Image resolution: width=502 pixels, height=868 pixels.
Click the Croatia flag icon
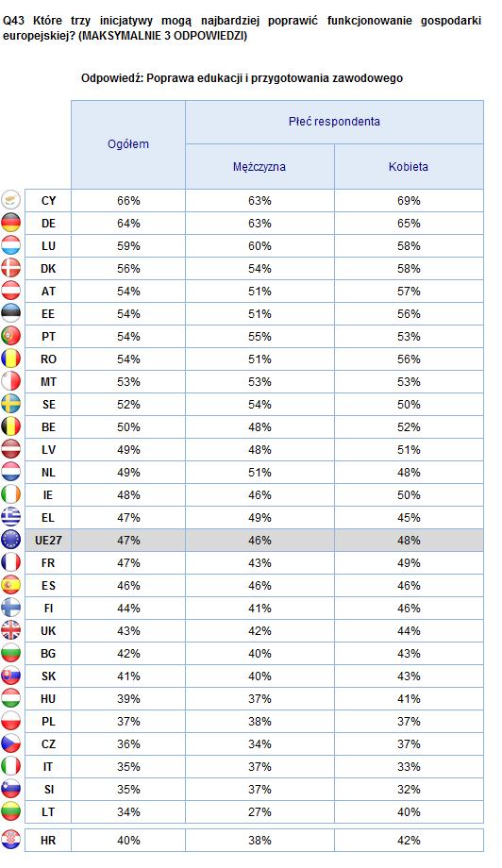pos(10,840)
